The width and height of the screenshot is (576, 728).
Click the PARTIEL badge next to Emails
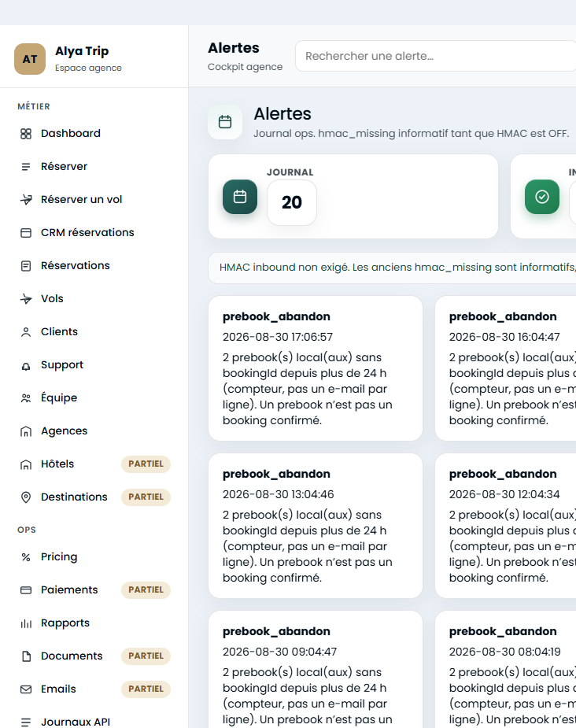click(146, 689)
